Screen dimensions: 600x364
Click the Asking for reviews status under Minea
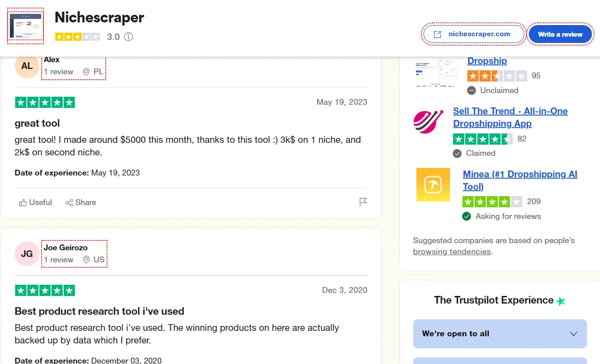(x=502, y=216)
